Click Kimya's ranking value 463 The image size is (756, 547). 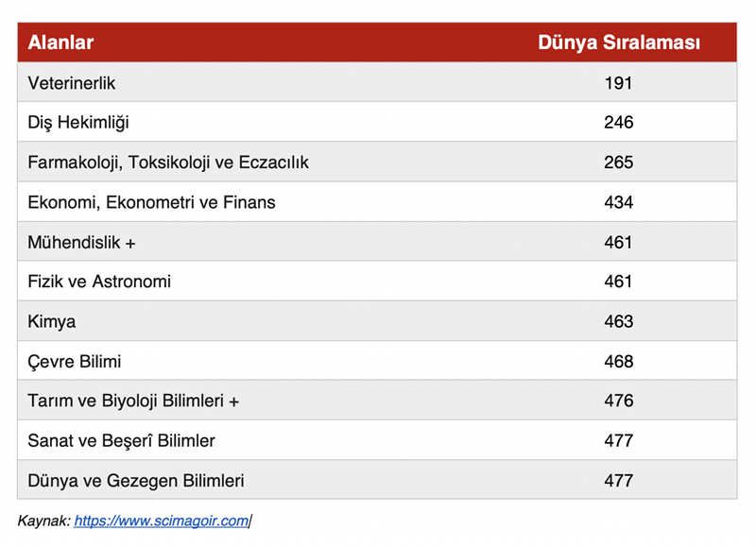tap(618, 321)
